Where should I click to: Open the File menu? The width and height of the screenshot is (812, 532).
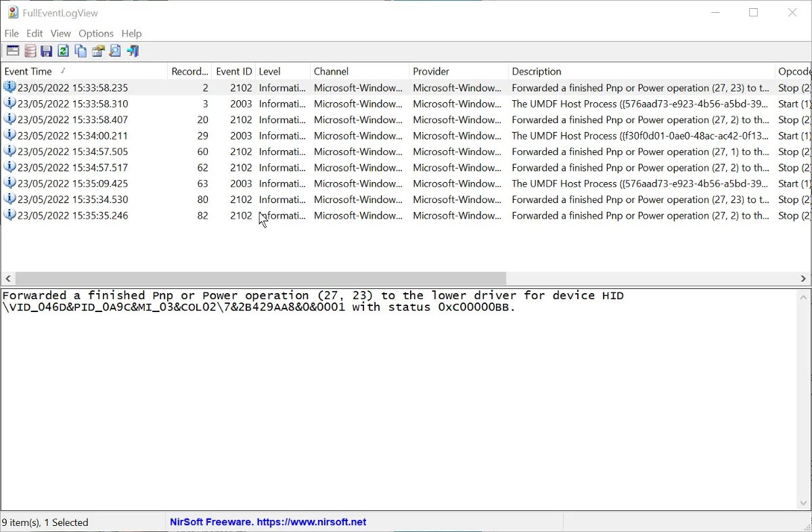point(11,33)
